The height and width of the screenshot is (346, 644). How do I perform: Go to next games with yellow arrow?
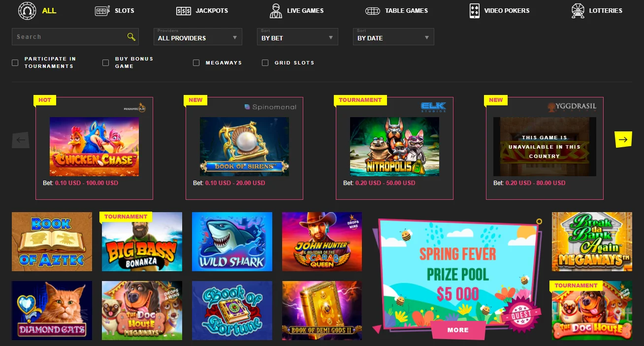623,139
